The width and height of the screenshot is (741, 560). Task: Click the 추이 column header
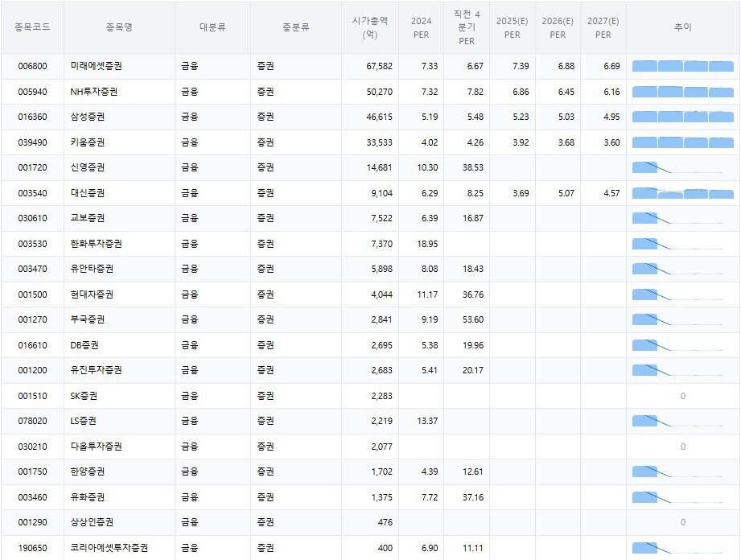[683, 27]
